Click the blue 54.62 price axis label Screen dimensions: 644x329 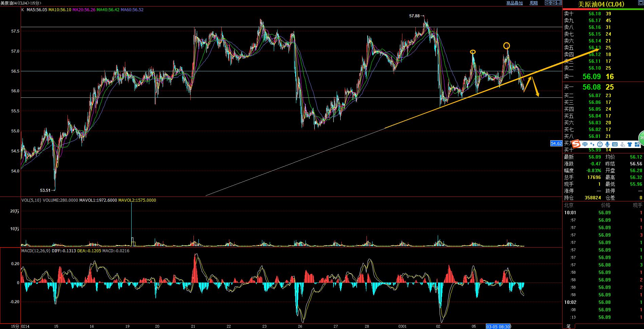(x=556, y=144)
